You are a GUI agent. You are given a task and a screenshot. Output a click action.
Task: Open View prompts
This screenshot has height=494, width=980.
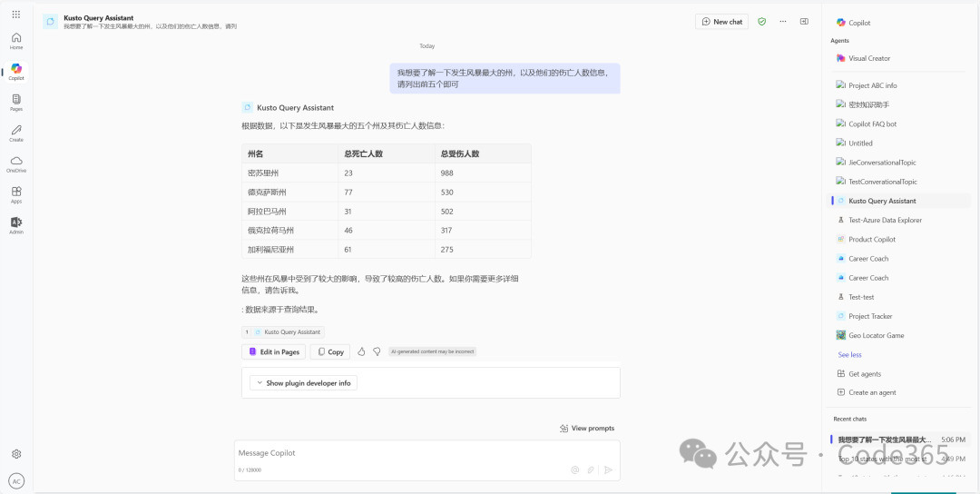click(x=587, y=429)
